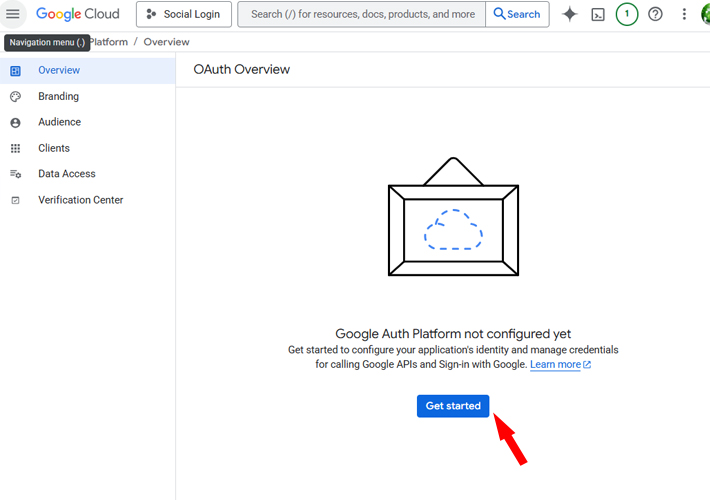The width and height of the screenshot is (710, 500).
Task: Open the three-dot more options menu
Action: tap(684, 14)
